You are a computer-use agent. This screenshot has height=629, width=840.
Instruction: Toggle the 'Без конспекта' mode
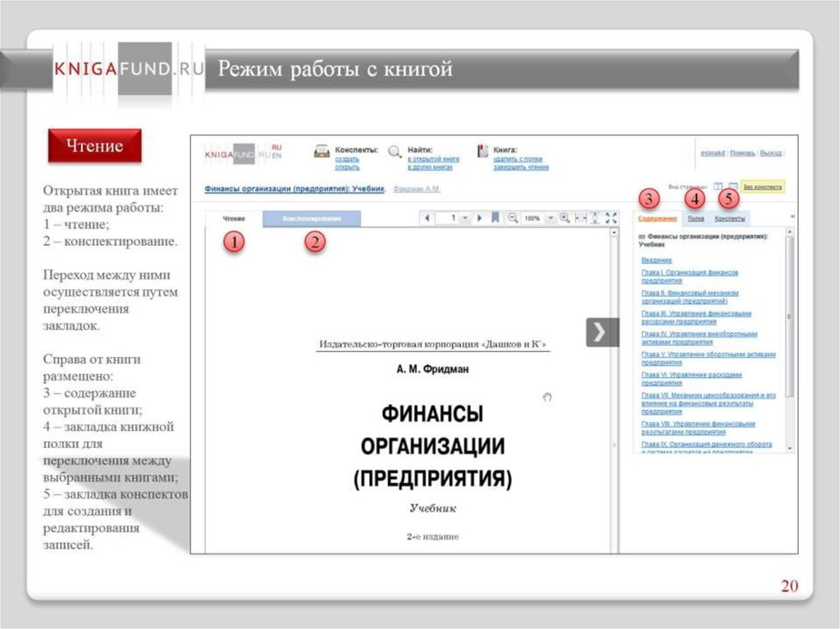click(762, 187)
